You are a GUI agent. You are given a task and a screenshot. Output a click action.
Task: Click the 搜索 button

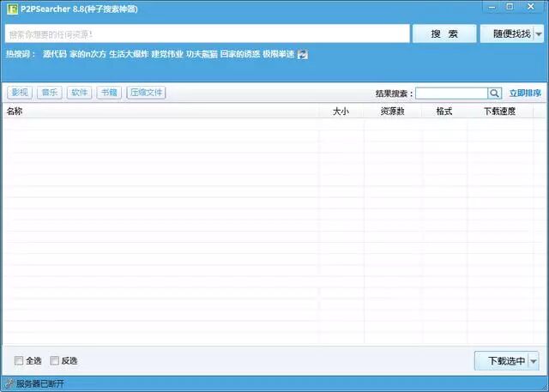point(444,33)
